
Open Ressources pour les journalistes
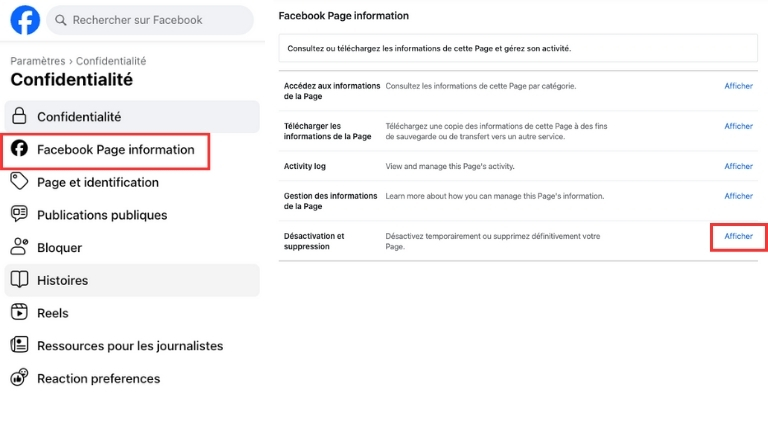tap(132, 346)
